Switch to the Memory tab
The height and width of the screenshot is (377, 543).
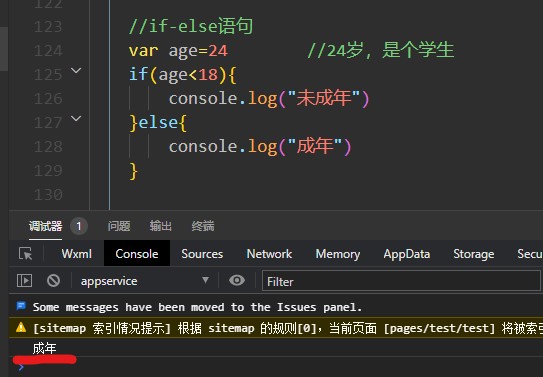[338, 254]
